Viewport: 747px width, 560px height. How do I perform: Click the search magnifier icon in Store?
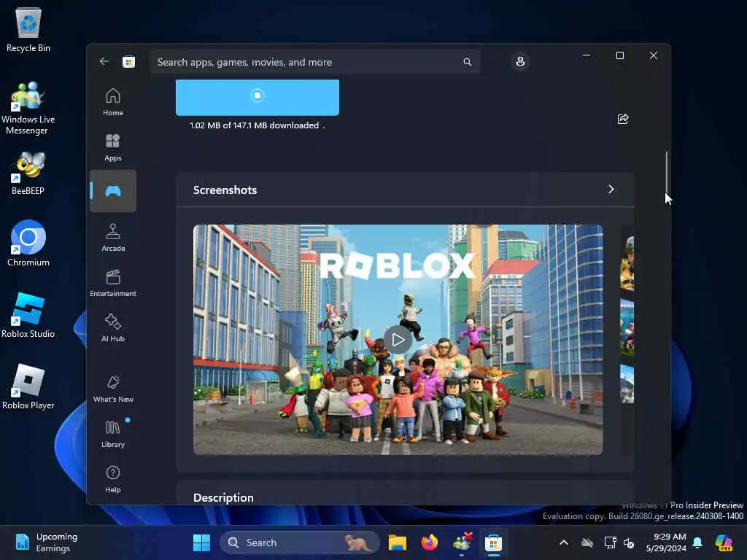tap(468, 62)
